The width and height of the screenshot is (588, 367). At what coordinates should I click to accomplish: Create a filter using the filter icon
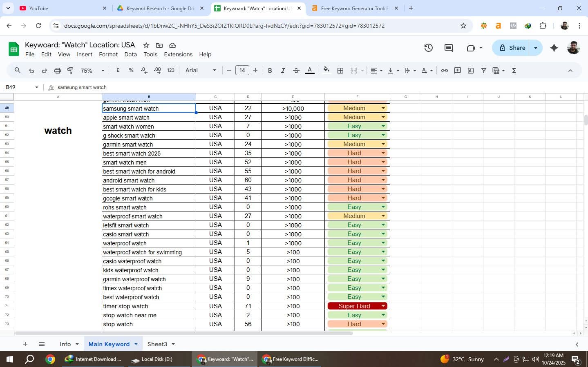pyautogui.click(x=484, y=70)
